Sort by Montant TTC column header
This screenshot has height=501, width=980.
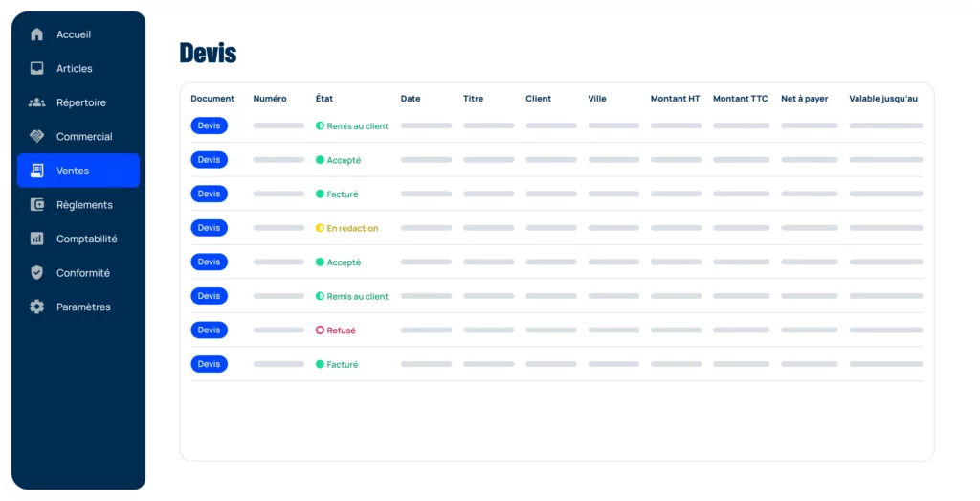(x=740, y=99)
